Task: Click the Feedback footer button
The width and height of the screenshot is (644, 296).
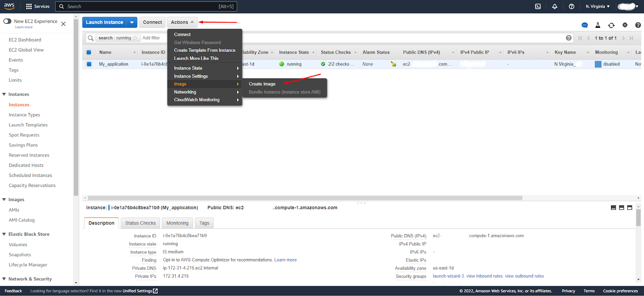Action: (x=13, y=291)
